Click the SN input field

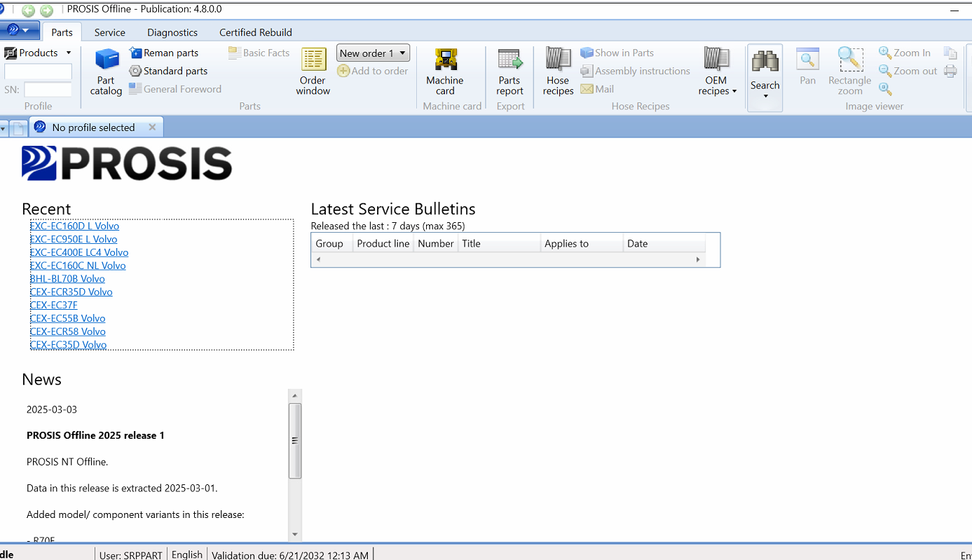(48, 90)
